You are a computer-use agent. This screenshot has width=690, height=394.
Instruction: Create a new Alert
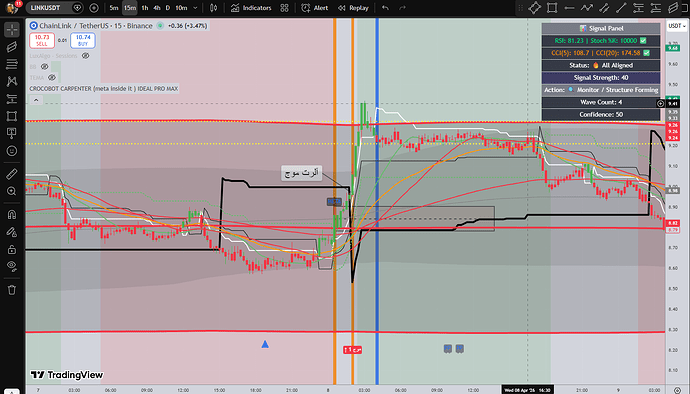click(315, 8)
